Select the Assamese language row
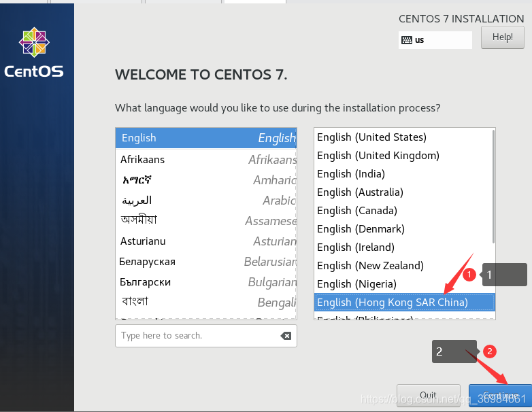The image size is (532, 412). (206, 221)
